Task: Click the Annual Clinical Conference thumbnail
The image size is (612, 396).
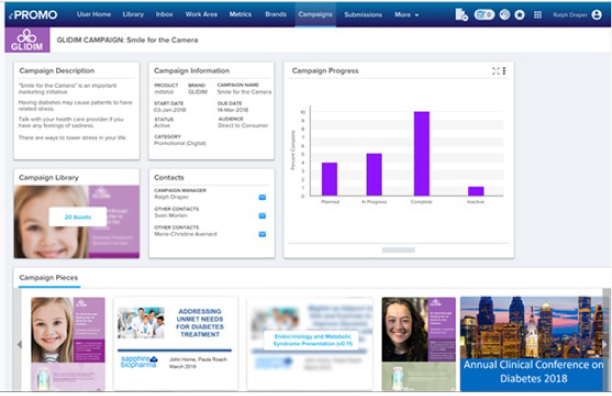Action: click(533, 344)
